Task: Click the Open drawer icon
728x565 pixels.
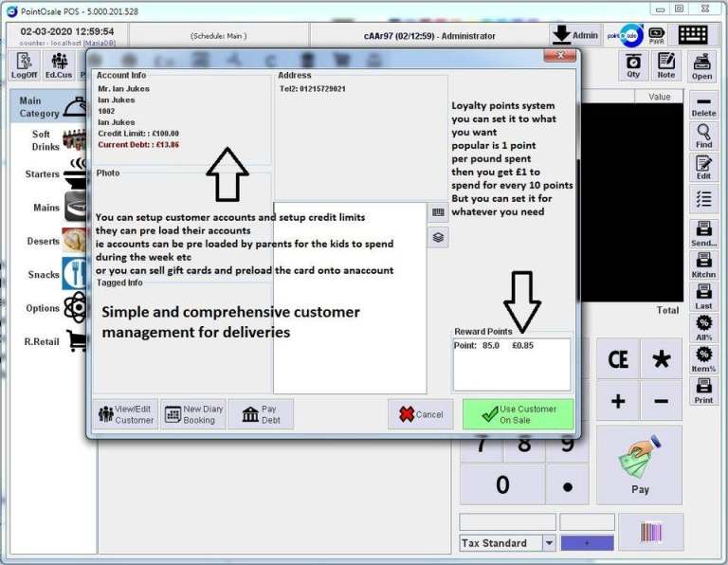Action: coord(702,64)
